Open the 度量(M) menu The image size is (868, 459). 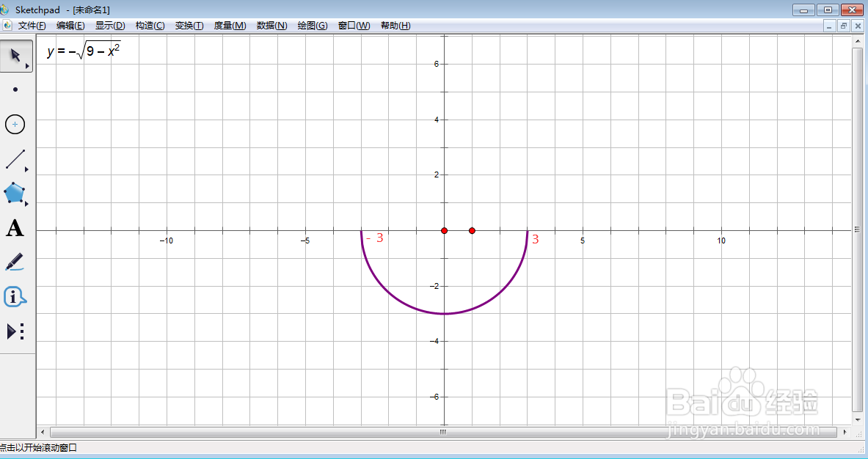tap(230, 26)
